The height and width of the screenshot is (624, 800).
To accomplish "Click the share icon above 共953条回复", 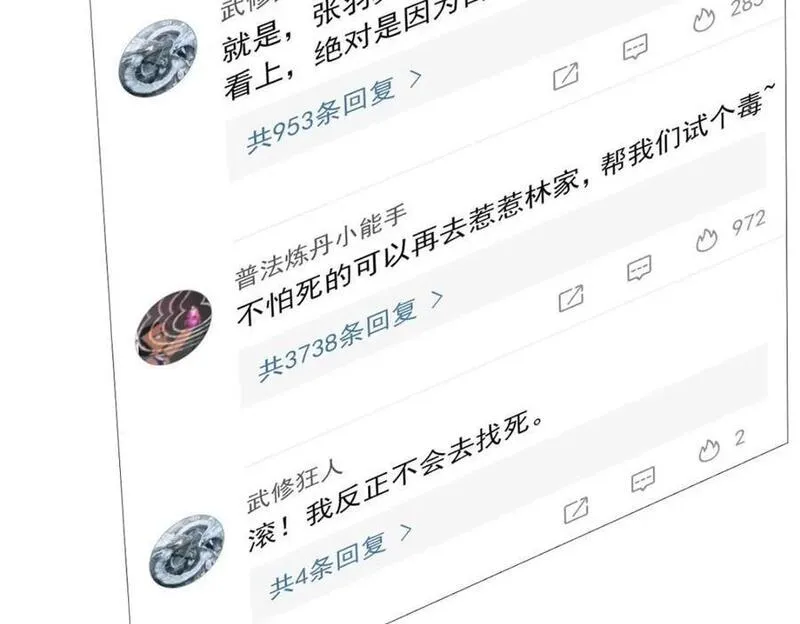I will click(566, 77).
